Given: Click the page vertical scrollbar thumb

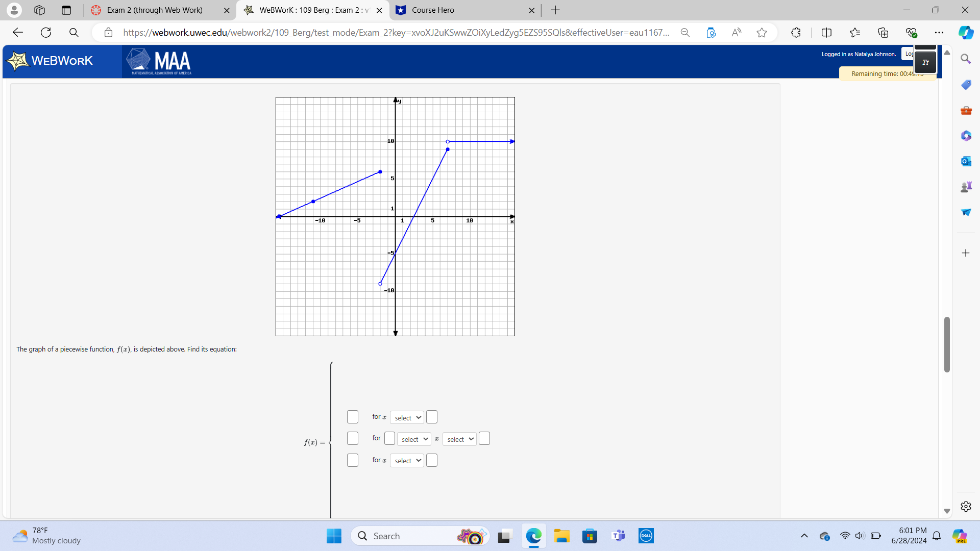Looking at the screenshot, I should coord(947,344).
